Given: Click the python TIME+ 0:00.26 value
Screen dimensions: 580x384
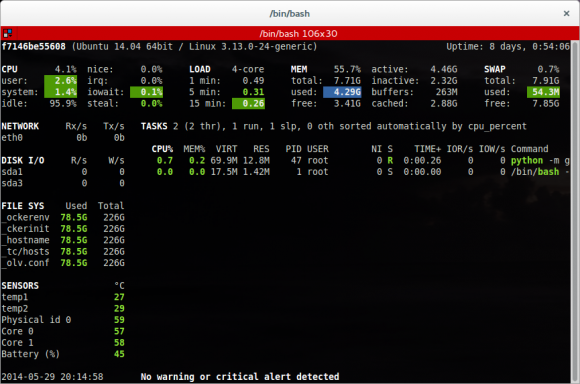Looking at the screenshot, I should (422, 161).
